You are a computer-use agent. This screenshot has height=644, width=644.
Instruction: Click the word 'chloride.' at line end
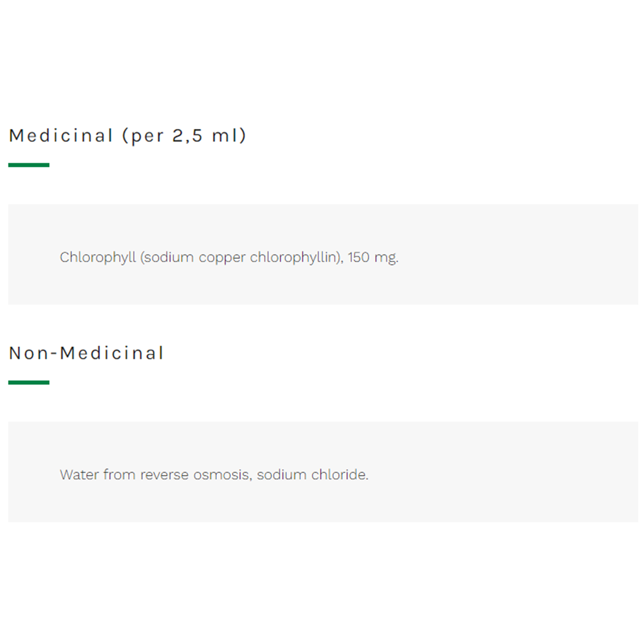[340, 475]
